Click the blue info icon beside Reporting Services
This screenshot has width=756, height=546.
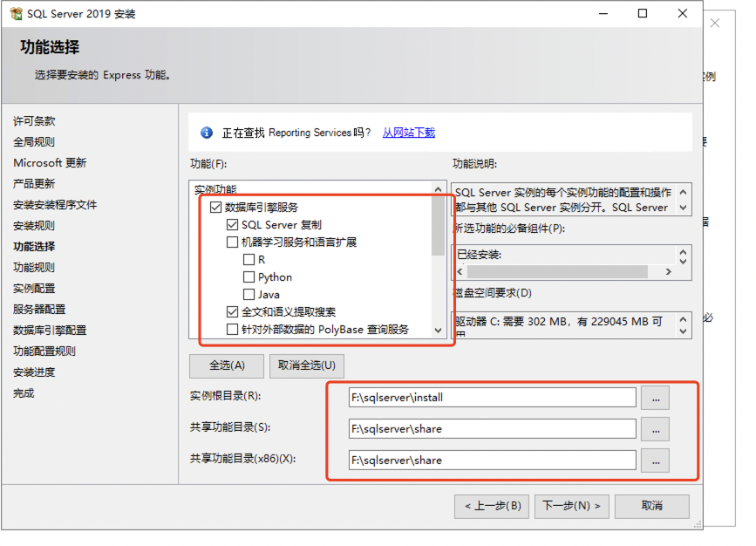point(207,133)
